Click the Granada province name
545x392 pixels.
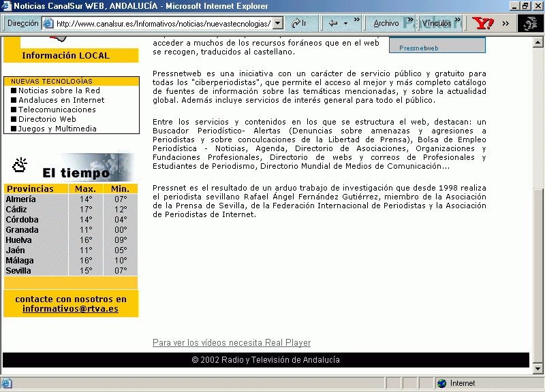[22, 230]
